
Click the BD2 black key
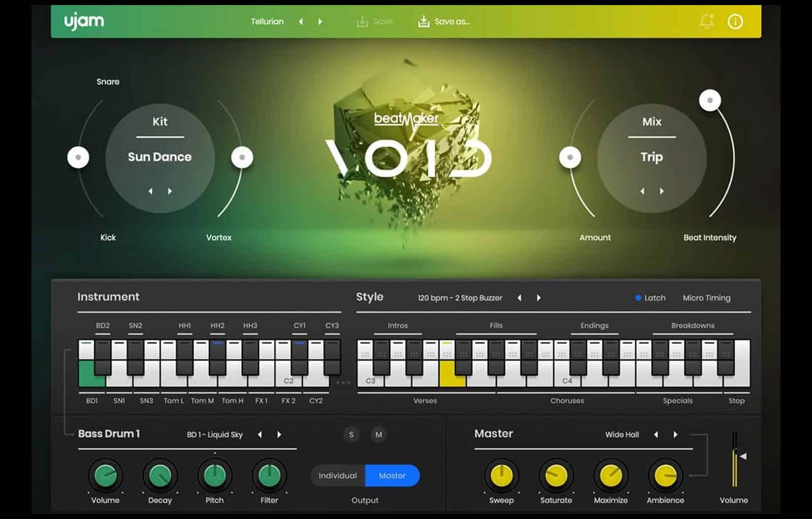[x=103, y=358]
